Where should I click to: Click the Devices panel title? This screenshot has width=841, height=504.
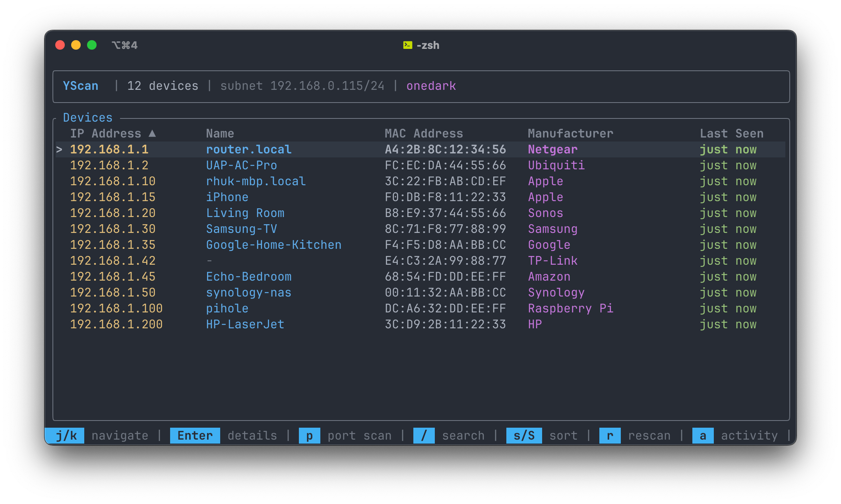(x=88, y=118)
